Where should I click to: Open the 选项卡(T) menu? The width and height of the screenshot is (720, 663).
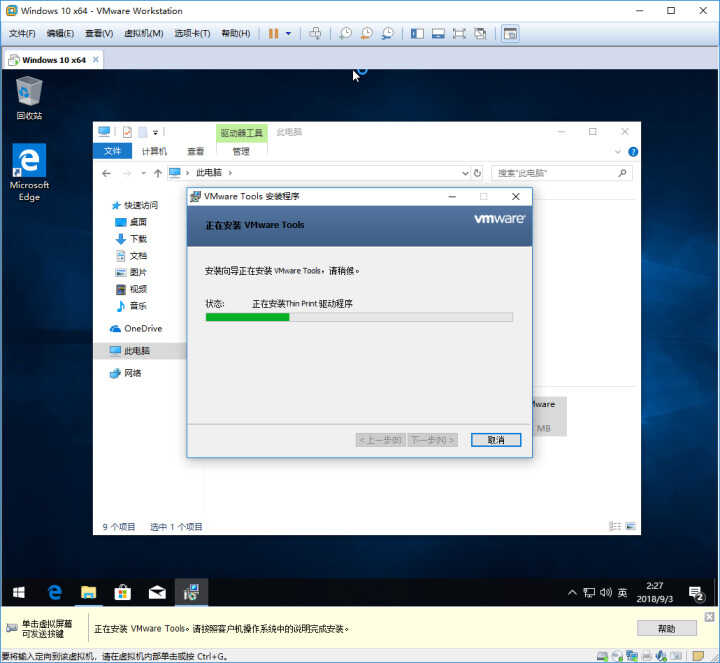tap(192, 34)
